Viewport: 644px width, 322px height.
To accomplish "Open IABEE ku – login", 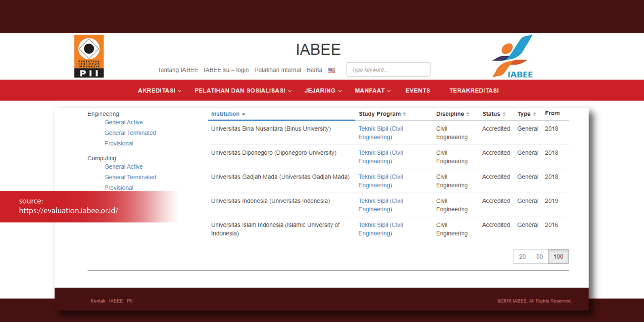I will point(226,70).
